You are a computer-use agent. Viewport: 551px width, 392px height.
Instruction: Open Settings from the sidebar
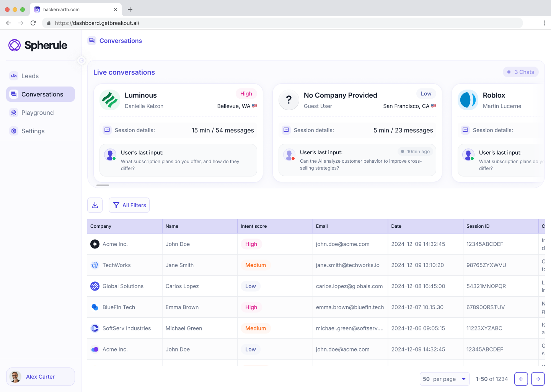point(33,131)
